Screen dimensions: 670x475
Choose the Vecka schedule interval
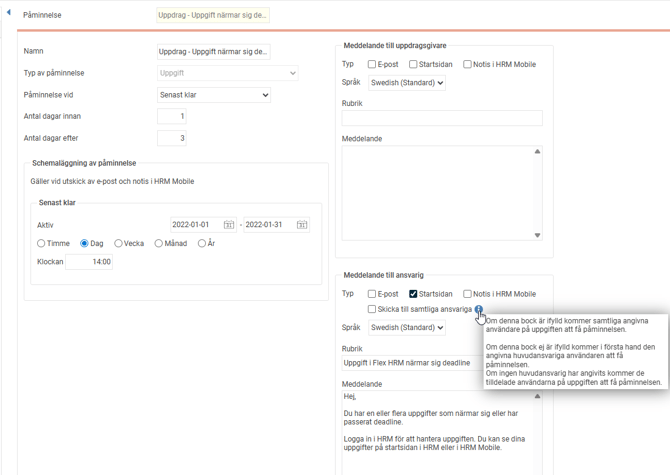point(118,243)
